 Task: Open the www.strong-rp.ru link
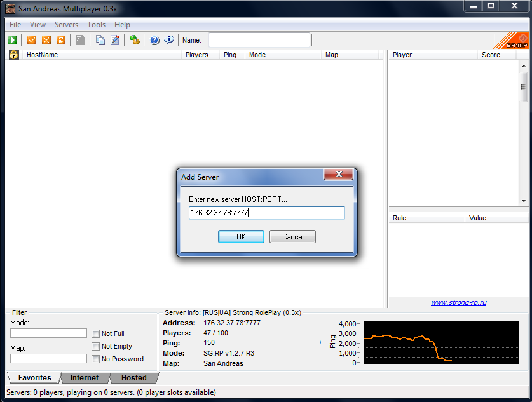click(459, 302)
